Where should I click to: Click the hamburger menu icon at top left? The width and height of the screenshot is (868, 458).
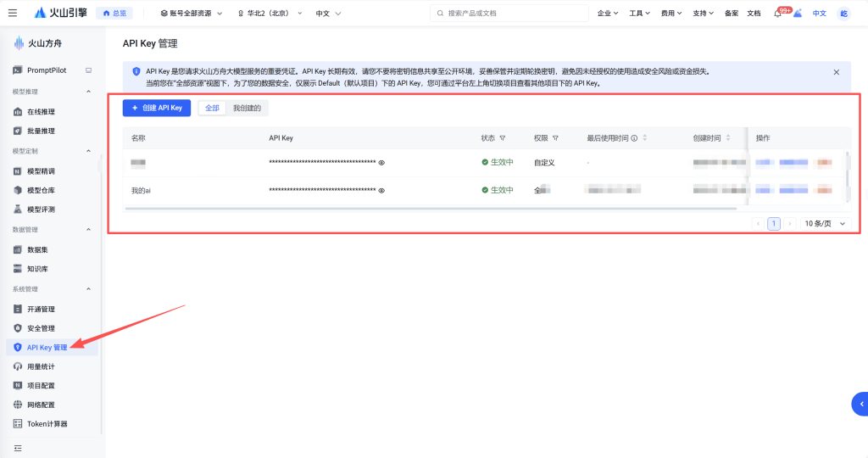point(12,13)
